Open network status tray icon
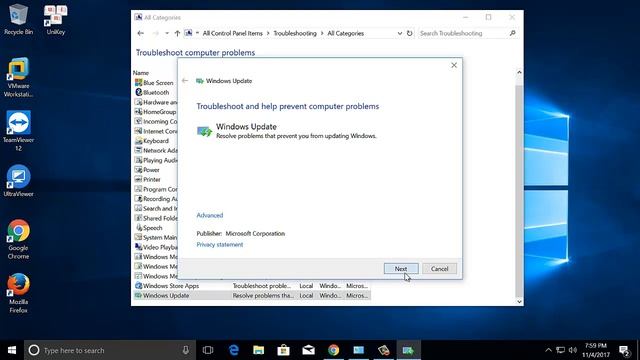The image size is (640, 360). point(560,350)
